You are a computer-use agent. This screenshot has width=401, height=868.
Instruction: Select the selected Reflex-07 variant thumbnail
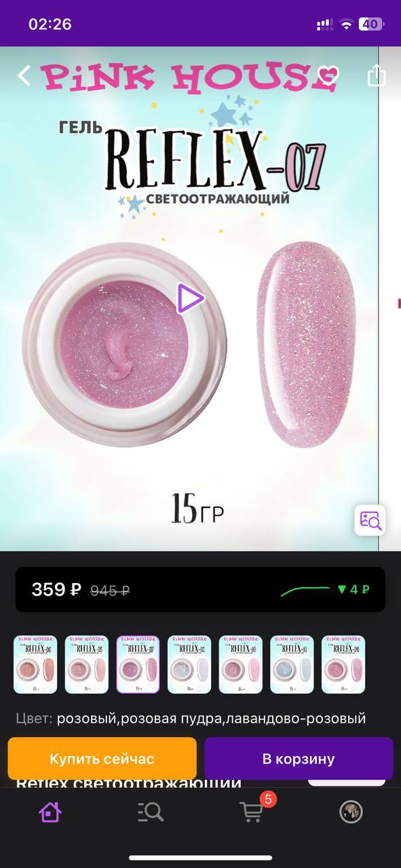pyautogui.click(x=138, y=665)
